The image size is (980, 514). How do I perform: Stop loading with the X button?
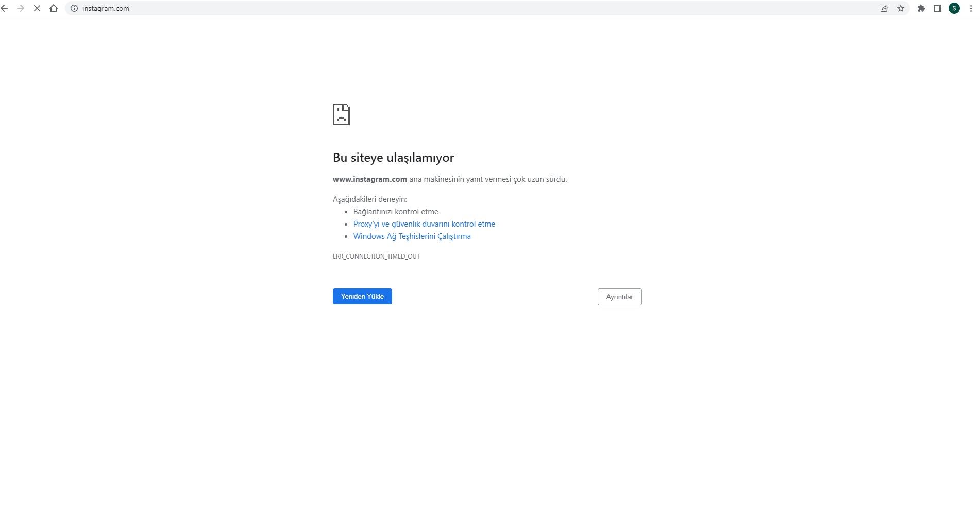pos(37,8)
